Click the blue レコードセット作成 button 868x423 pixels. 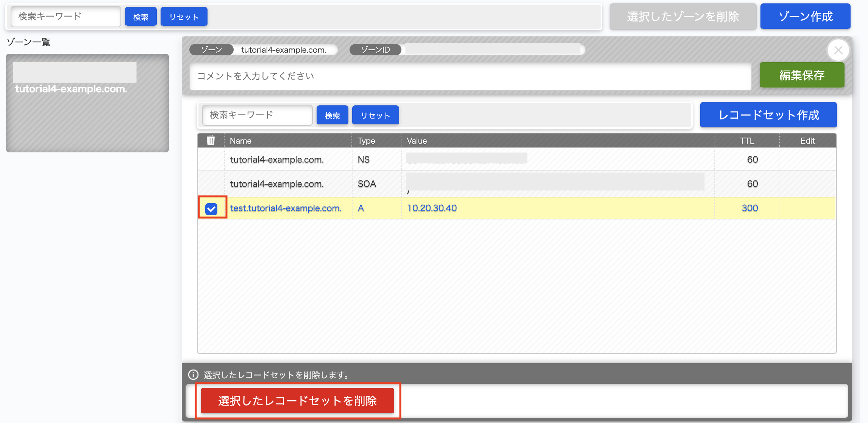tap(768, 115)
